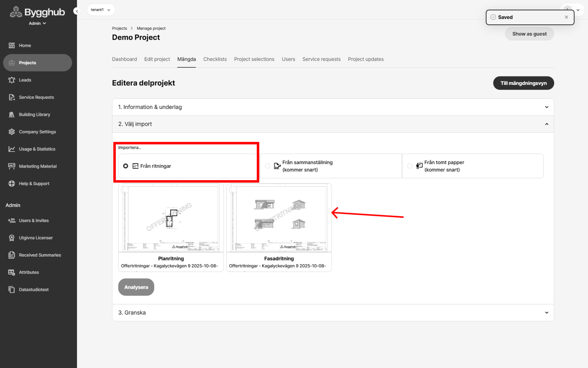Select the Från sammanställning radio button
The image size is (588, 368).
click(x=267, y=166)
